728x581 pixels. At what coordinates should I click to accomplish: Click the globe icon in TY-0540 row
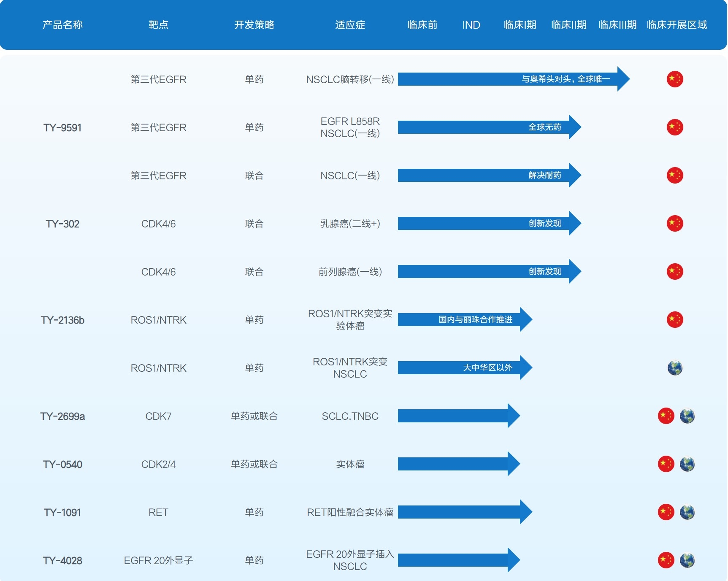click(x=687, y=464)
